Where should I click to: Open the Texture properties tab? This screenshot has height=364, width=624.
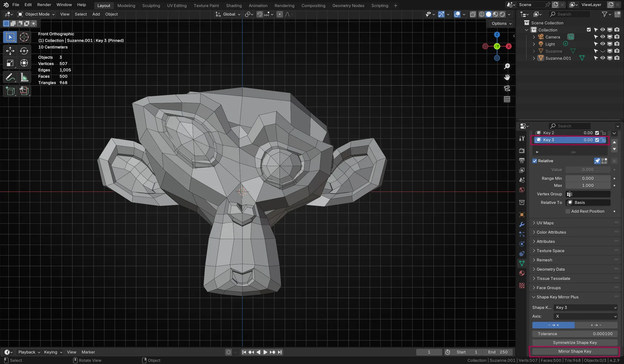(x=522, y=285)
